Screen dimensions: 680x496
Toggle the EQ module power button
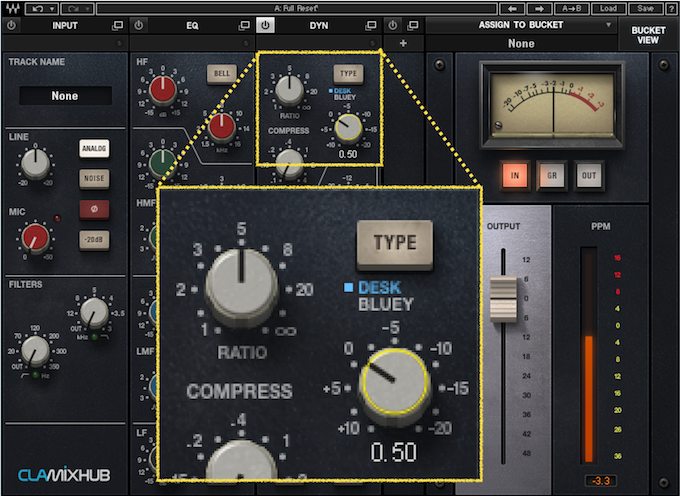tap(138, 26)
